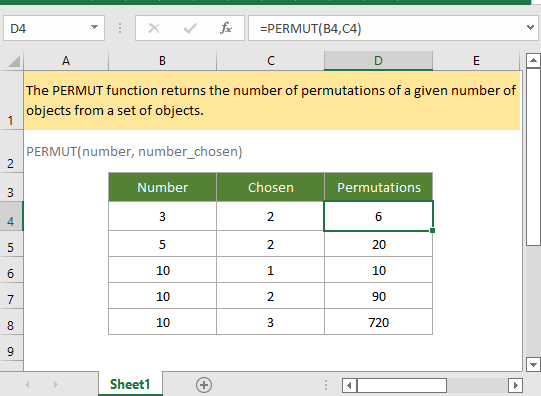This screenshot has width=541, height=396.
Task: Select Permutations cell with value 720
Action: [x=378, y=322]
